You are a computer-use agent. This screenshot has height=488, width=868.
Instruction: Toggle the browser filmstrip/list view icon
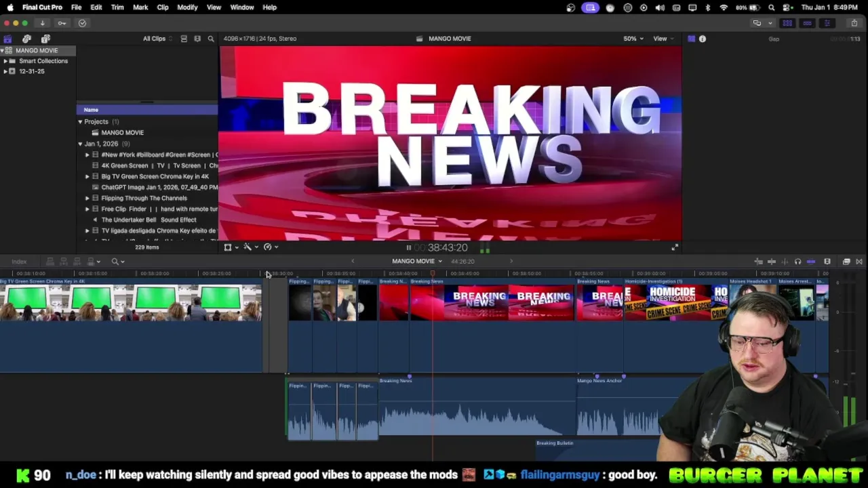pos(184,39)
